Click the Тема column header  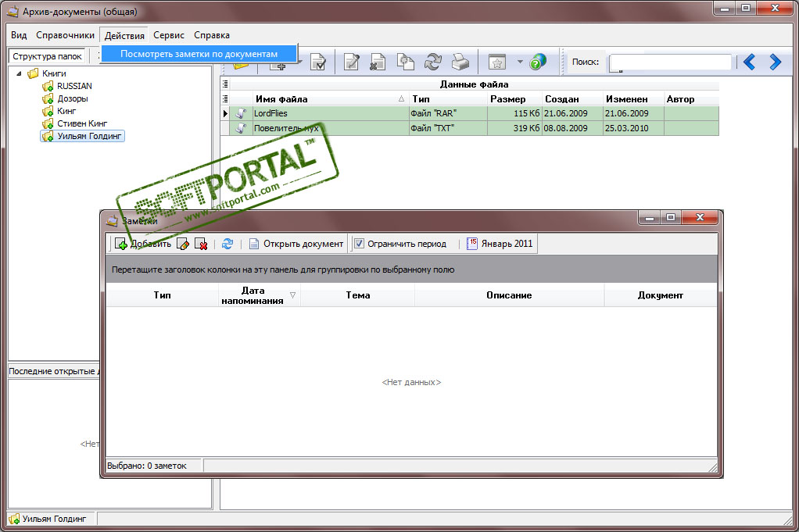click(358, 295)
